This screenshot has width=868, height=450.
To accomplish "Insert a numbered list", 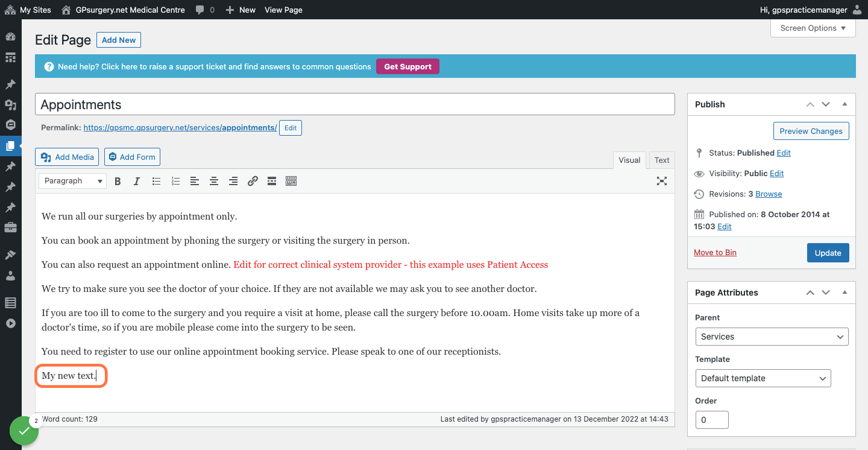I will [x=175, y=181].
